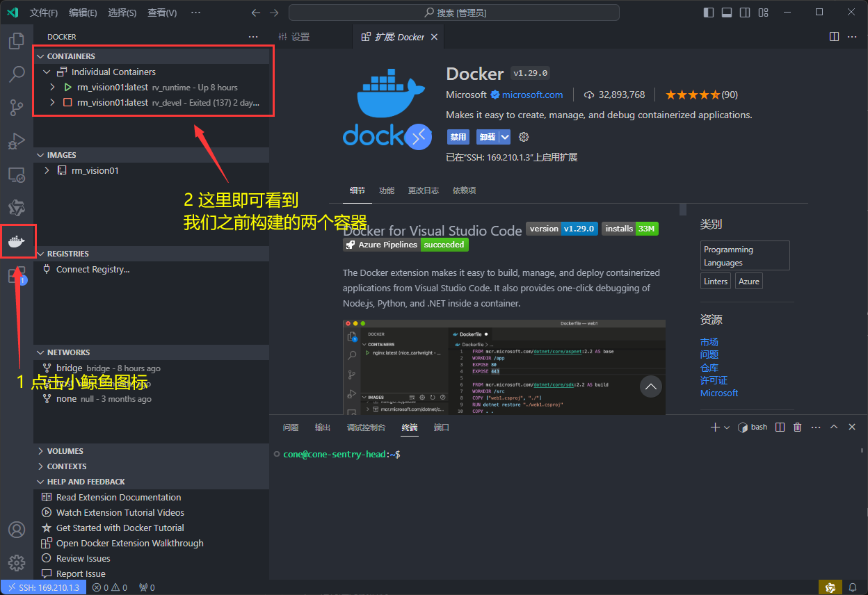Open the Explorer view in the activity bar

click(16, 41)
